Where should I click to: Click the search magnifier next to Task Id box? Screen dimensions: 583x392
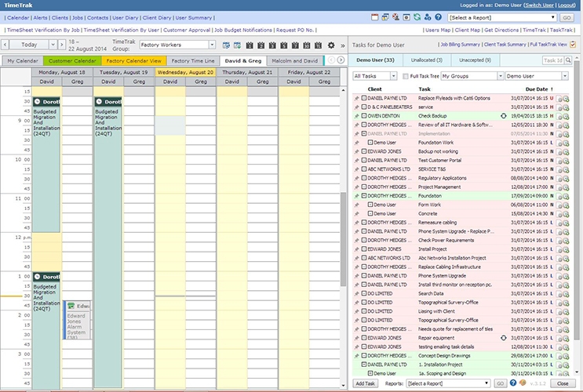click(568, 60)
